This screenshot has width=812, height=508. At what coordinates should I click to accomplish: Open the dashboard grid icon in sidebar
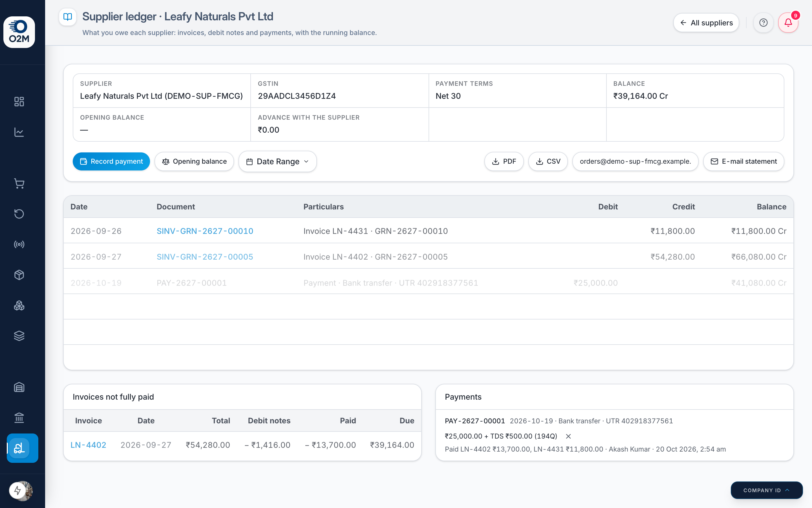coord(19,102)
